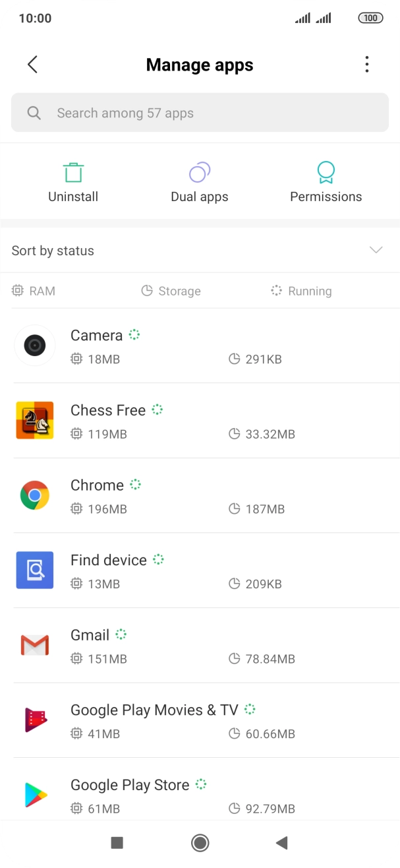Screen dimensions: 400x868
Task: Go back with the back arrow
Action: click(x=32, y=64)
